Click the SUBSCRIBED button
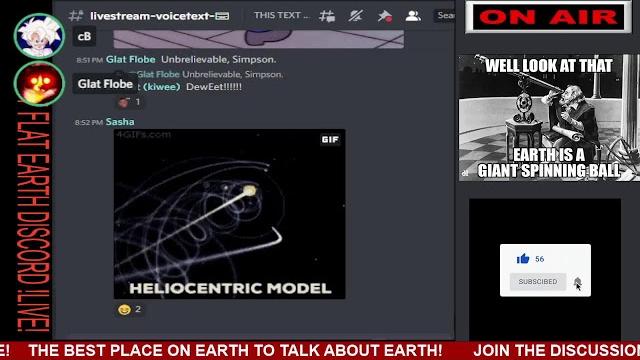The image size is (640, 360). 538,282
